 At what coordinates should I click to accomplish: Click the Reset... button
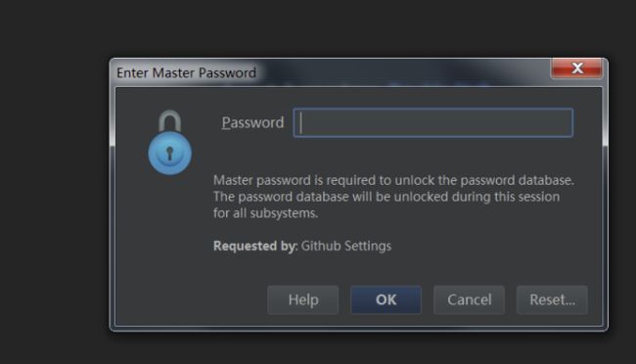point(552,299)
